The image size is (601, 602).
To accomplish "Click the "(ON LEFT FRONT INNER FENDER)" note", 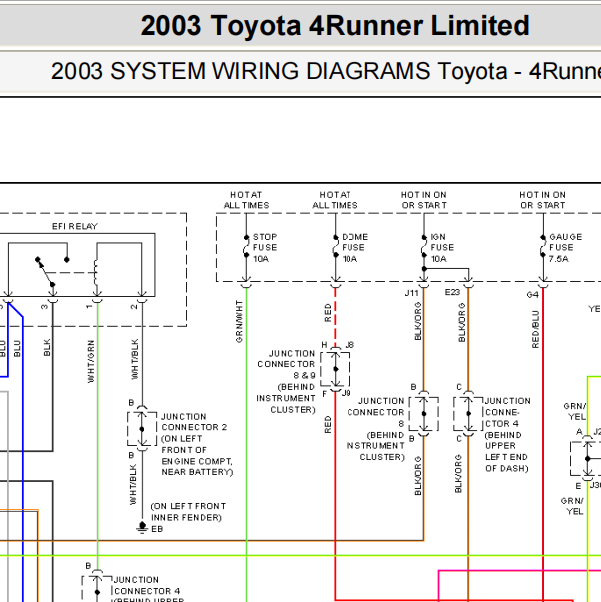I will tap(188, 512).
